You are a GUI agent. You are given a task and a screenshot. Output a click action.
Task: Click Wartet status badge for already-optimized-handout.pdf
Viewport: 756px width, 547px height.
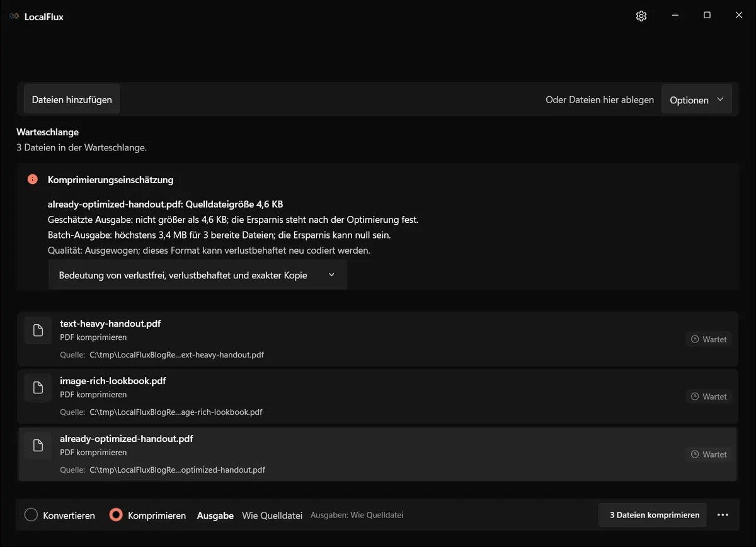click(709, 454)
